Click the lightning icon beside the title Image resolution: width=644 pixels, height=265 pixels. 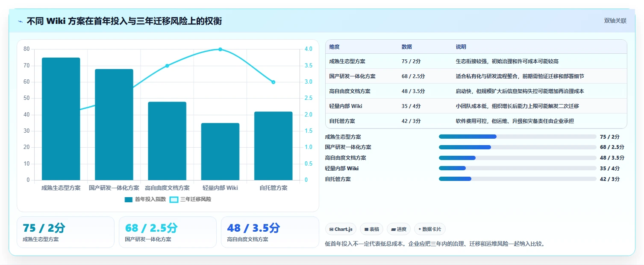(x=20, y=21)
